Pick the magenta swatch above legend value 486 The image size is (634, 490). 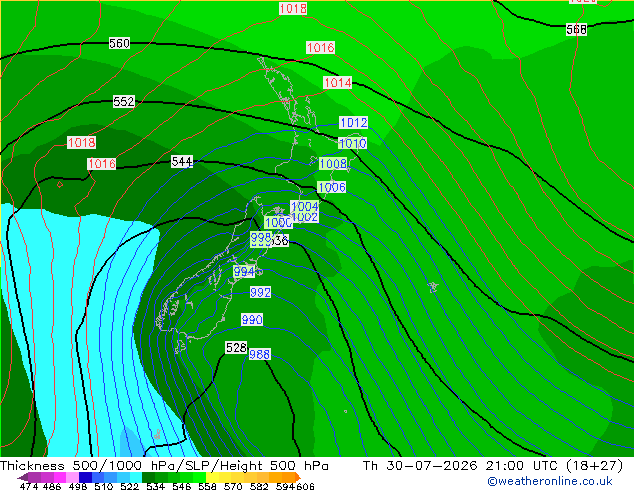click(x=60, y=477)
